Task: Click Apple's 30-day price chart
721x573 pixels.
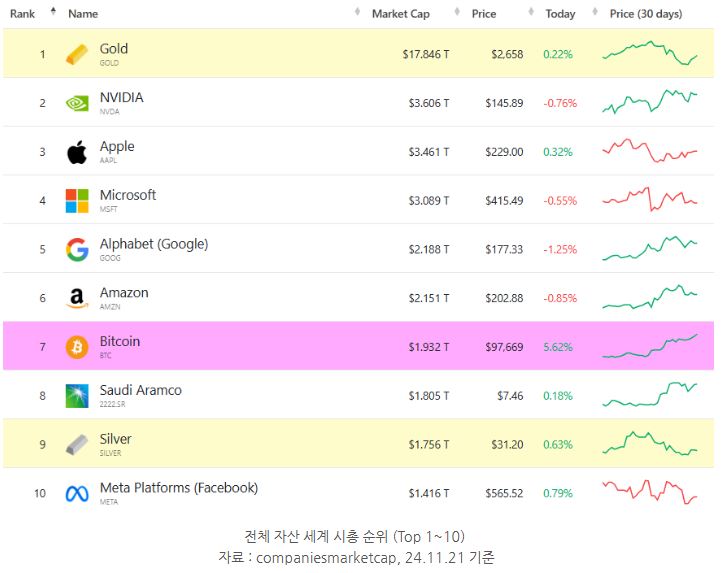Action: [x=650, y=150]
